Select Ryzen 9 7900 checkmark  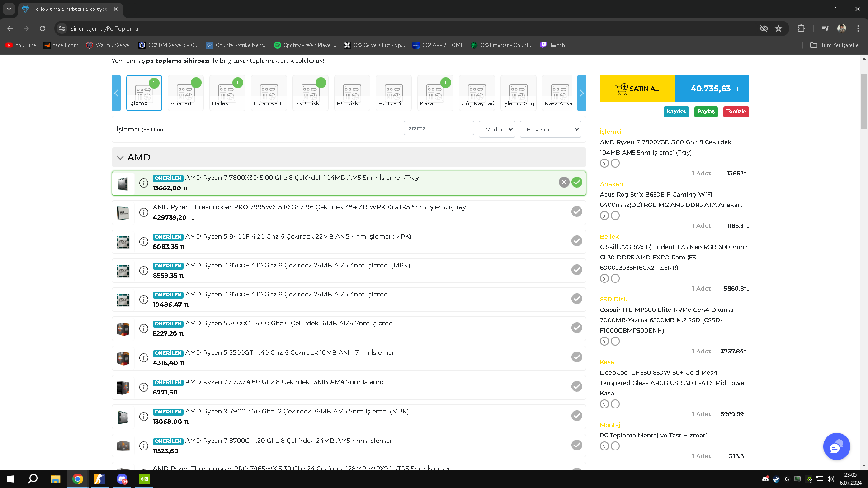pos(576,416)
